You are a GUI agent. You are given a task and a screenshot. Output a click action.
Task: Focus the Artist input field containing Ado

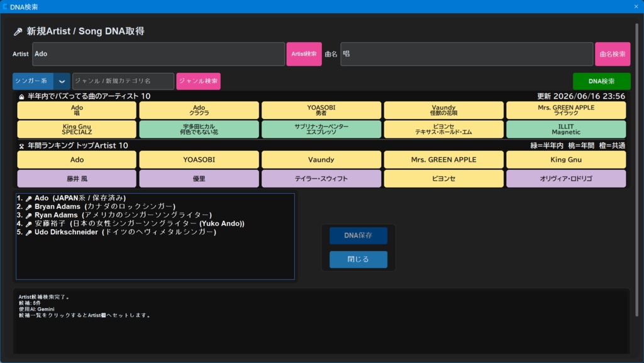(x=158, y=54)
